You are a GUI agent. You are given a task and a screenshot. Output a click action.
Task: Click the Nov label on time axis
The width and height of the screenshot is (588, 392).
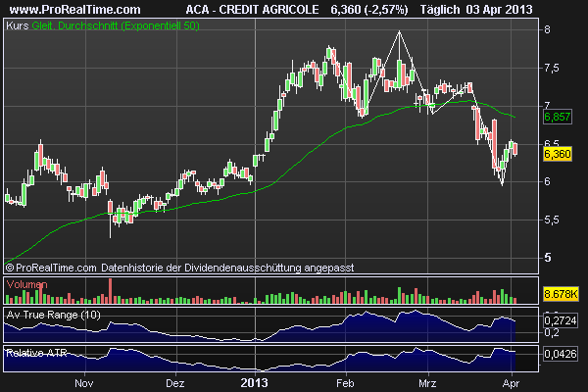click(84, 383)
